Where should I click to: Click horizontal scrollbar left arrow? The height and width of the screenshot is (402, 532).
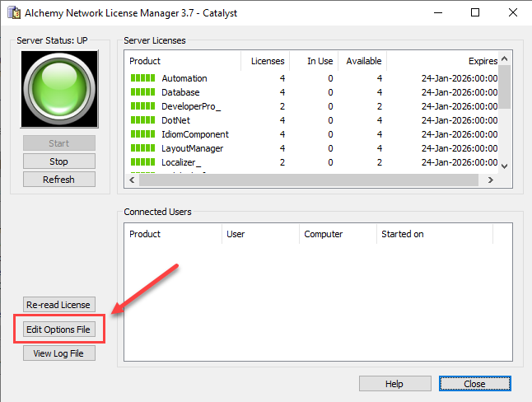[x=132, y=180]
